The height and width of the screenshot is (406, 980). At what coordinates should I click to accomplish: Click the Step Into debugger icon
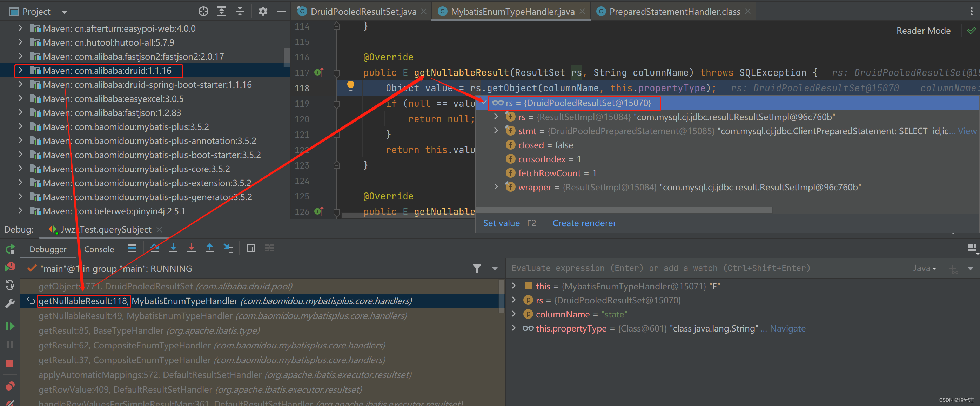pyautogui.click(x=173, y=248)
